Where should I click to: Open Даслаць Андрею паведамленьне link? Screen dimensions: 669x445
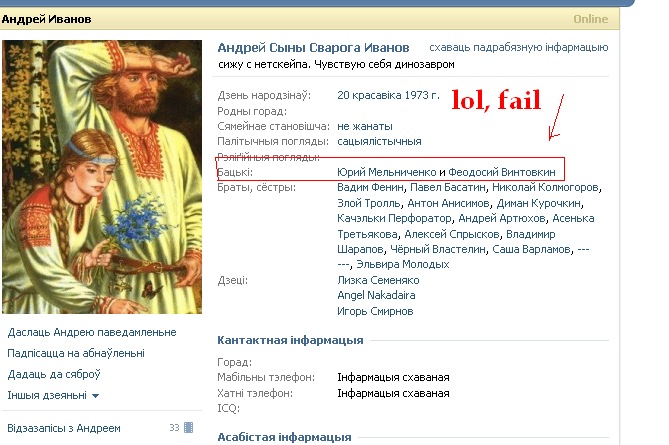coord(92,332)
